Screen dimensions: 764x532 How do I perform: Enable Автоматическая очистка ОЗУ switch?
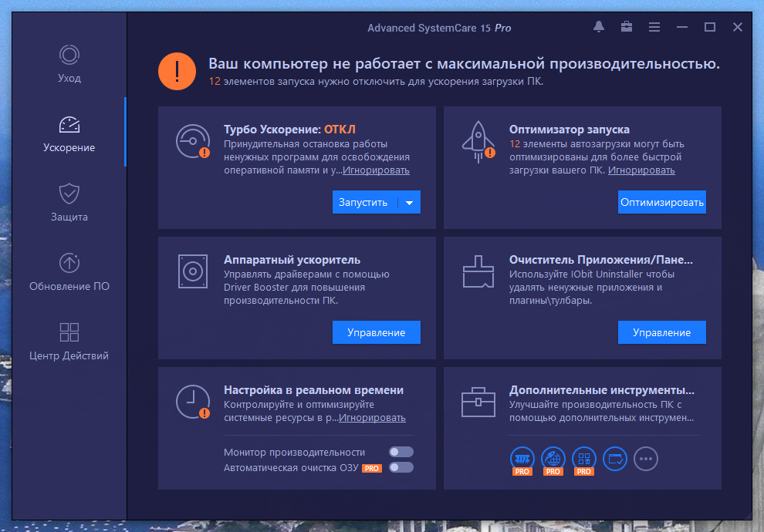pos(401,467)
